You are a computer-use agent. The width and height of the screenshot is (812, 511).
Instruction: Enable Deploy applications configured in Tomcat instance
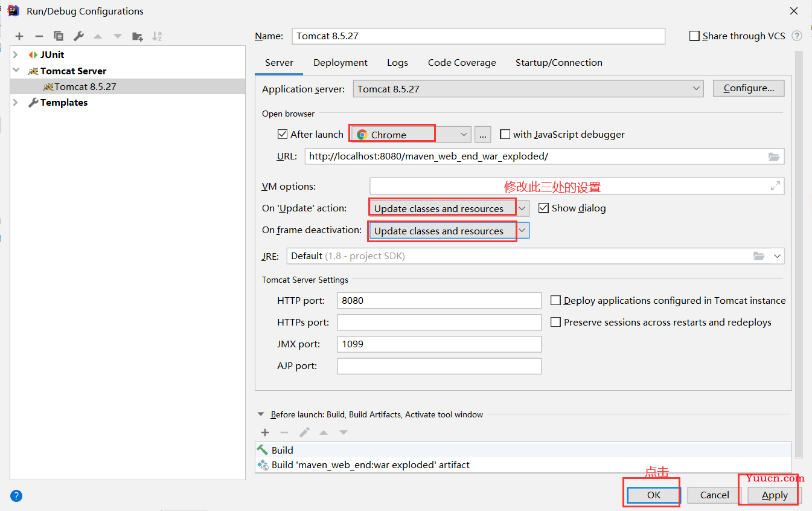[555, 300]
